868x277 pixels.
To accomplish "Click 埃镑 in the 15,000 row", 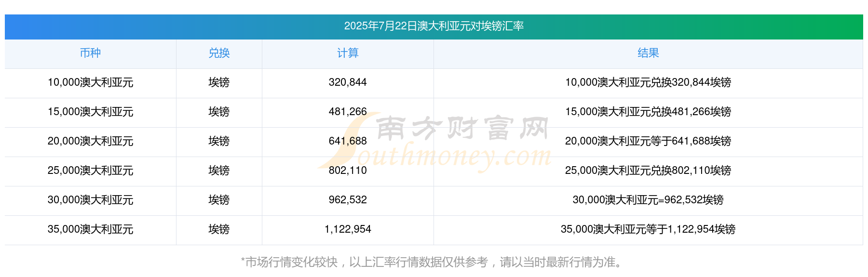I will point(219,112).
